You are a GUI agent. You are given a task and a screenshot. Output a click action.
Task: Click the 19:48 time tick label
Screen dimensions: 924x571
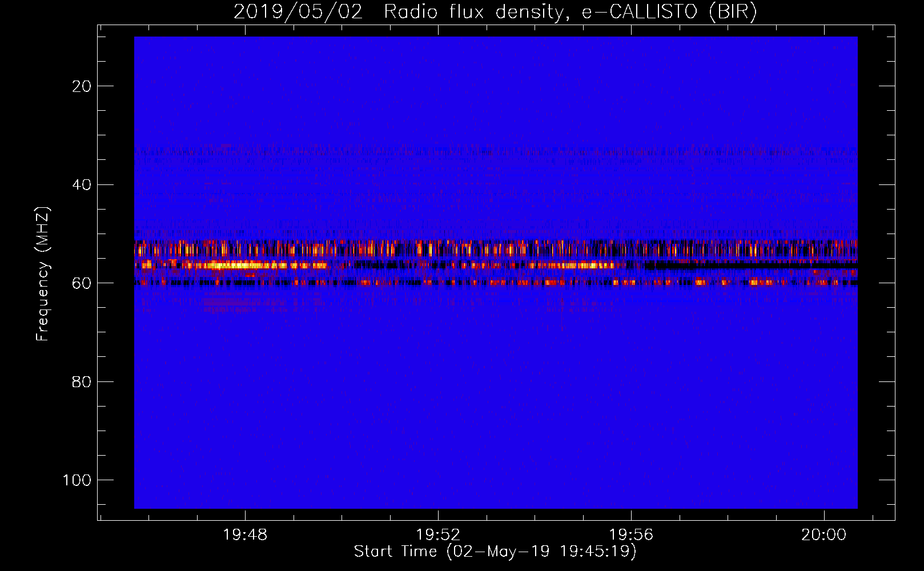click(x=245, y=535)
